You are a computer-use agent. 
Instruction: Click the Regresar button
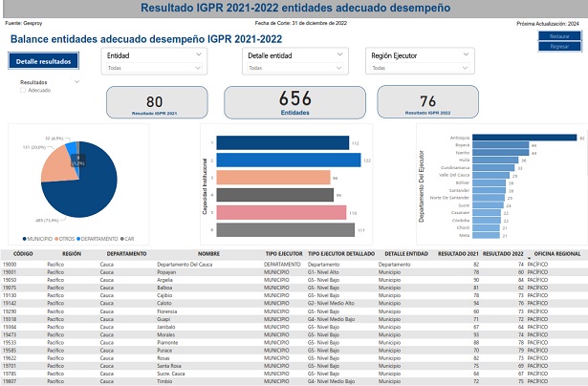click(x=559, y=47)
